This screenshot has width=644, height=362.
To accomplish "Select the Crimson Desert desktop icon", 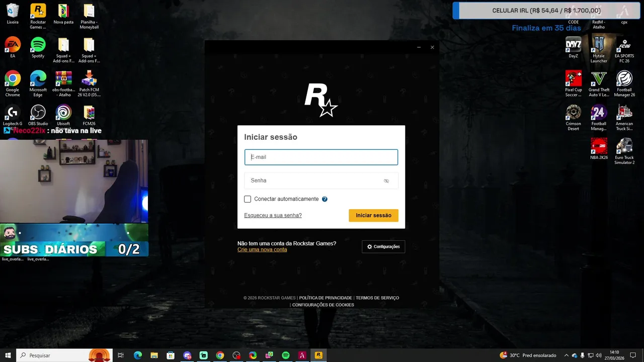I will point(574,118).
